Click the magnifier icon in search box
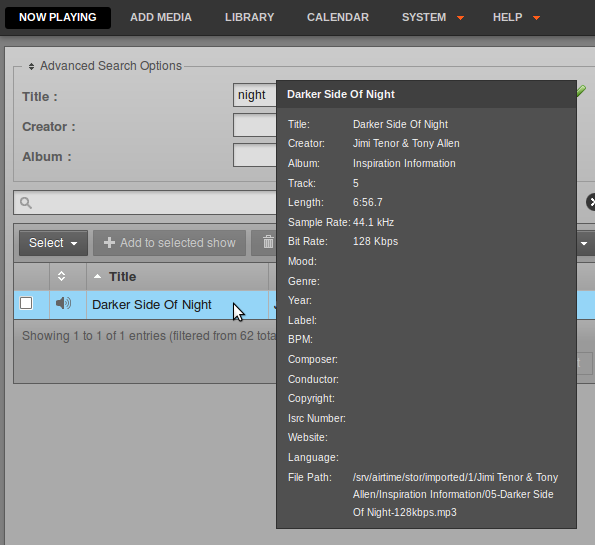The image size is (595, 545). tap(26, 203)
